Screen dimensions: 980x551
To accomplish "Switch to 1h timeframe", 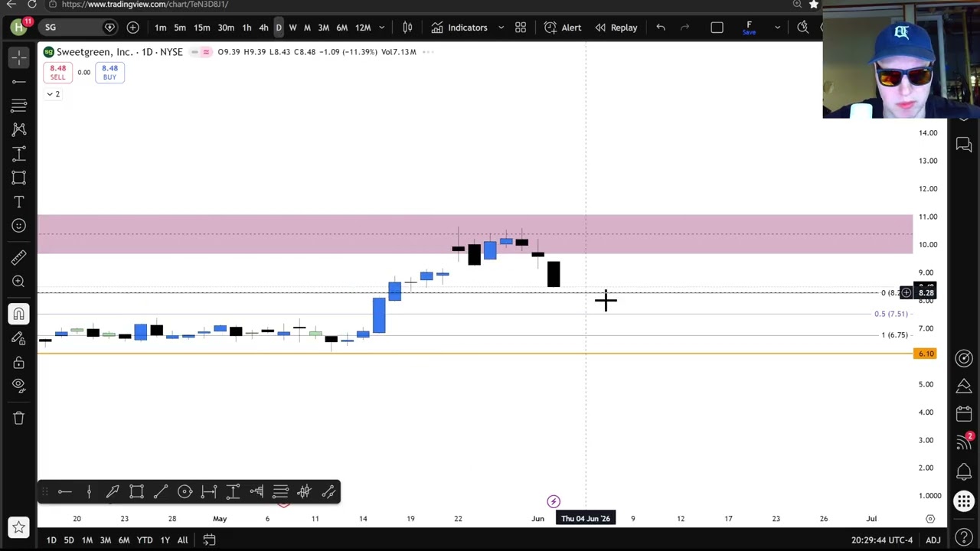I will (x=247, y=28).
